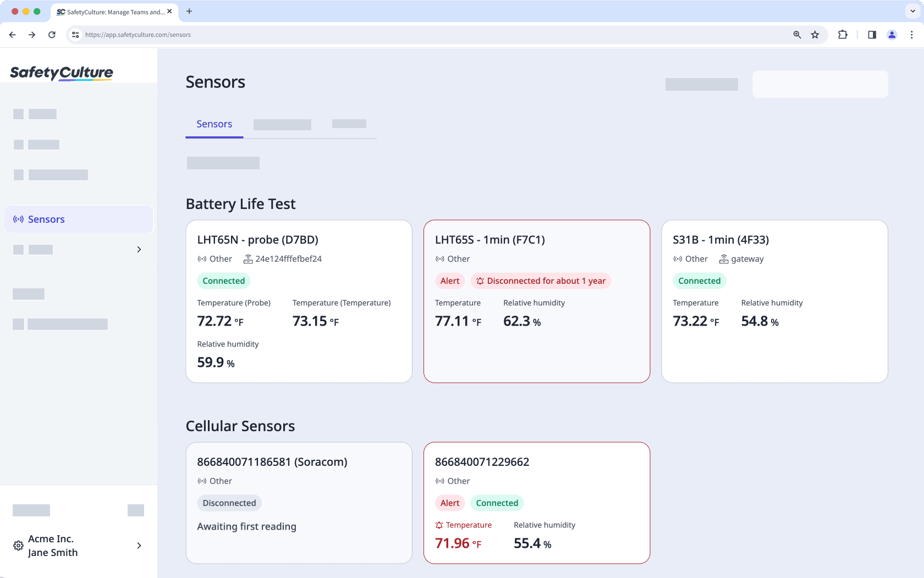Toggle the browser side panel icon

872,35
